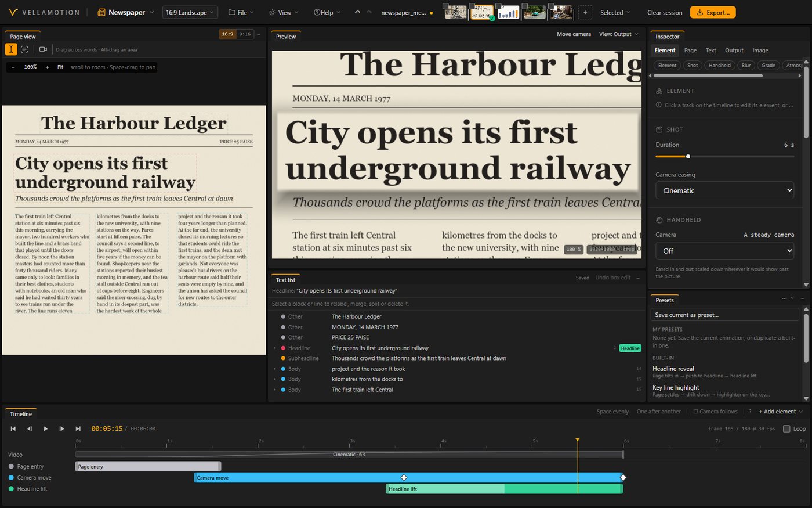
Task: Select the bar chart scene thumbnail
Action: tap(508, 12)
